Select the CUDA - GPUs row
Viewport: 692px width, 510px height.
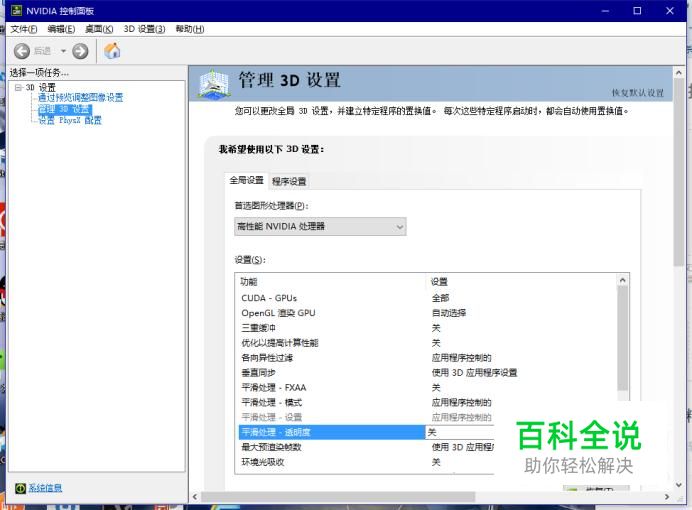pyautogui.click(x=429, y=298)
